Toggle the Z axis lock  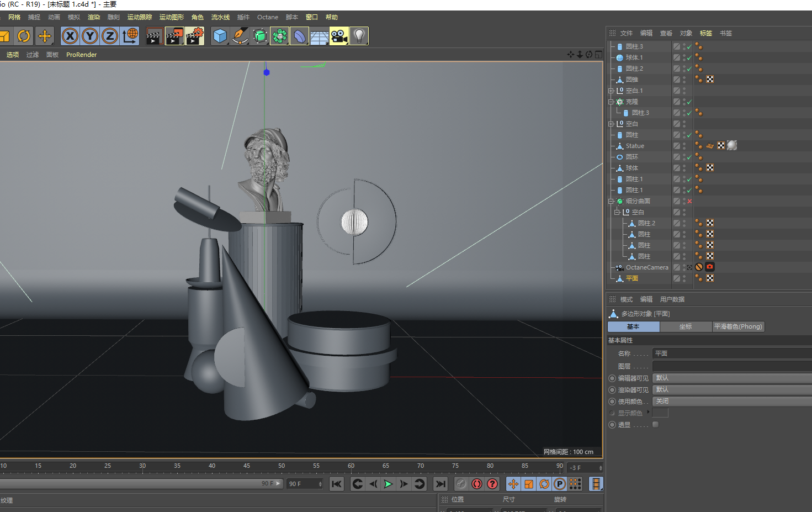(x=110, y=36)
